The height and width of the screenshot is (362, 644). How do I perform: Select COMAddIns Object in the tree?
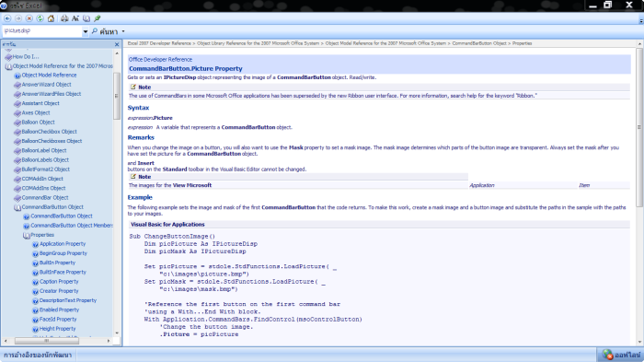[x=43, y=189]
